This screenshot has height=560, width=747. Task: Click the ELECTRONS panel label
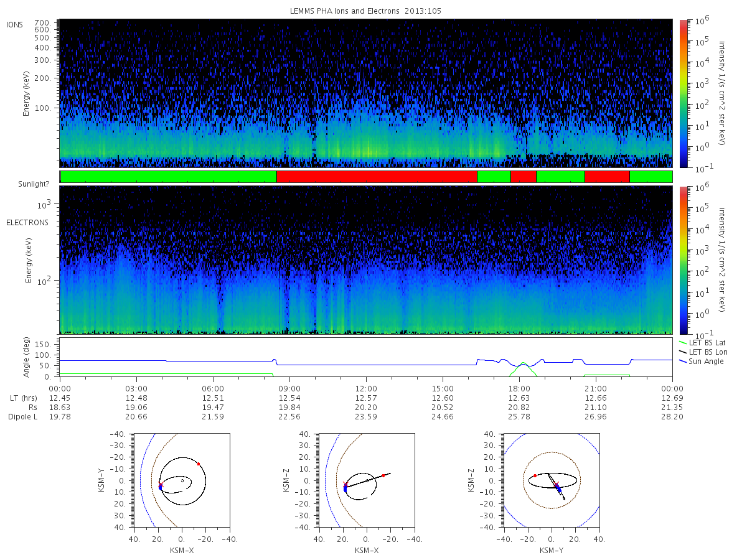pos(27,222)
